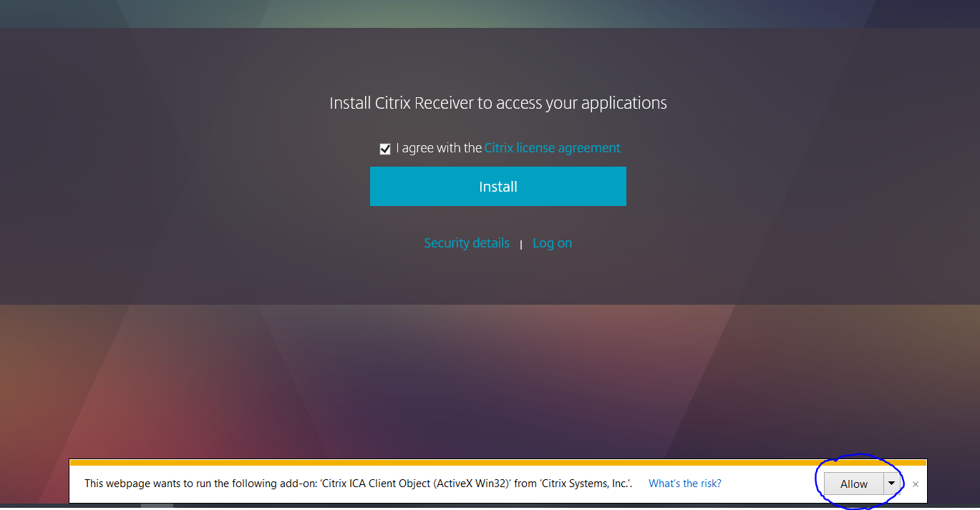Viewport: 980px width, 510px height.
Task: Expand the Allow button dropdown arrow
Action: point(891,484)
